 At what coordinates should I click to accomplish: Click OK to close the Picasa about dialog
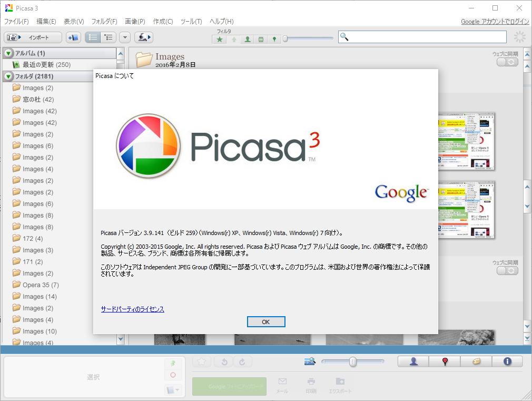click(266, 321)
